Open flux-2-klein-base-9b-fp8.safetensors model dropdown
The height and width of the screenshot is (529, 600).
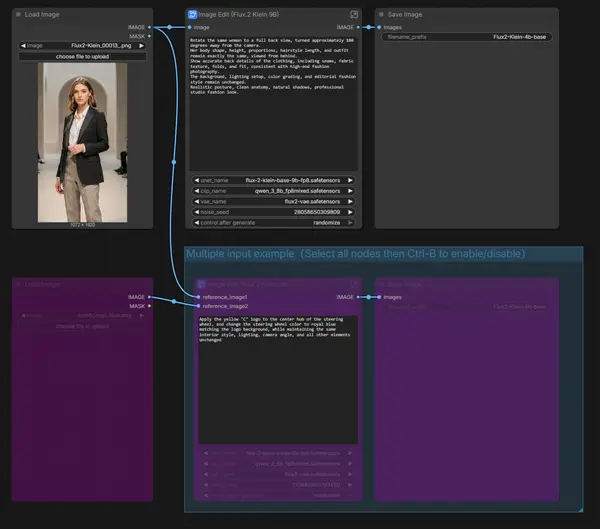coord(273,180)
